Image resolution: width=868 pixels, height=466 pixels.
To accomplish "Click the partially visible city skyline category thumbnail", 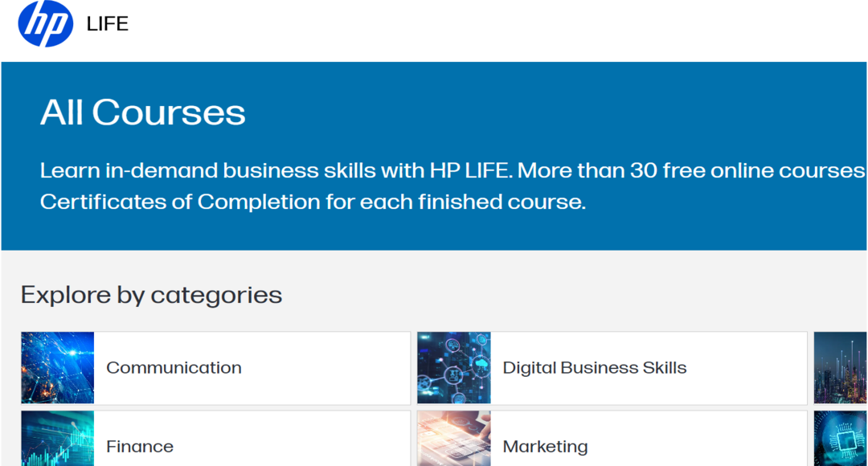I will 841,367.
